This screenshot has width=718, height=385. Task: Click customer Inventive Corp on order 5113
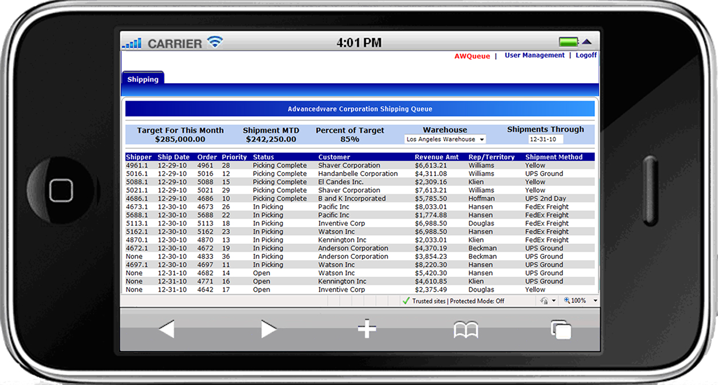click(x=342, y=223)
